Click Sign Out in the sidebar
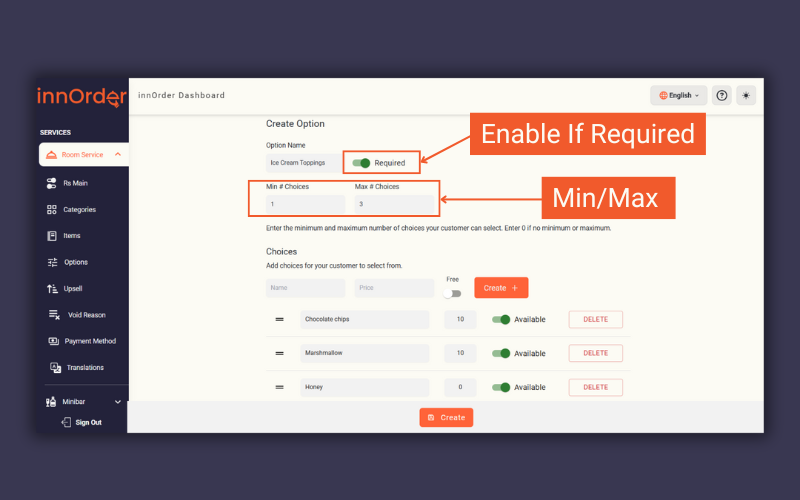800x500 pixels. pyautogui.click(x=88, y=422)
